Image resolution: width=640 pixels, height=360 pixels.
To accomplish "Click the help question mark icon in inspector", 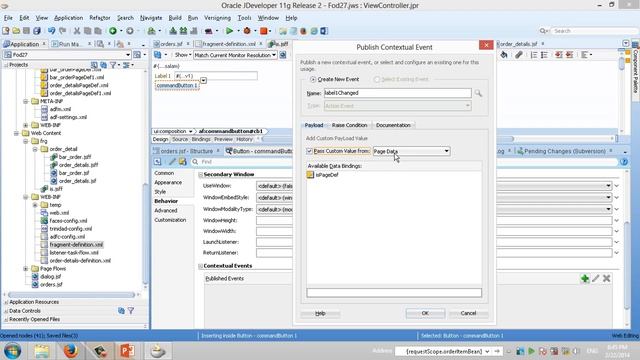I will pyautogui.click(x=624, y=162).
